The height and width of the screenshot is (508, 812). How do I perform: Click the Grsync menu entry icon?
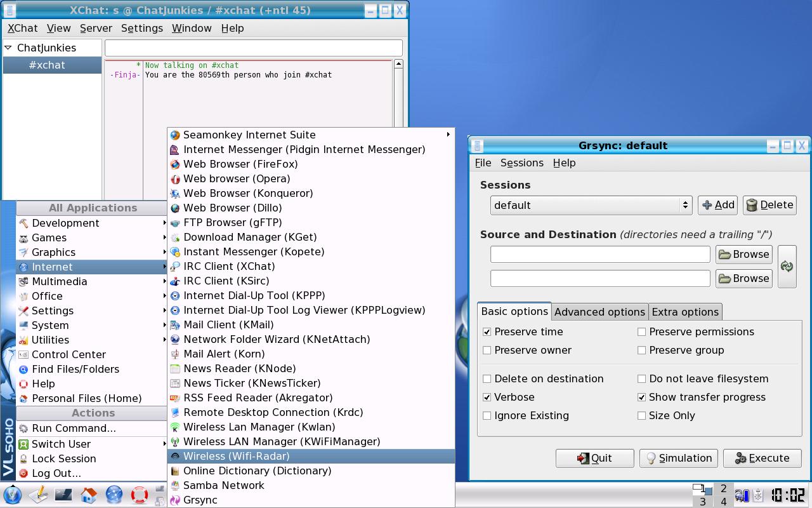click(175, 500)
